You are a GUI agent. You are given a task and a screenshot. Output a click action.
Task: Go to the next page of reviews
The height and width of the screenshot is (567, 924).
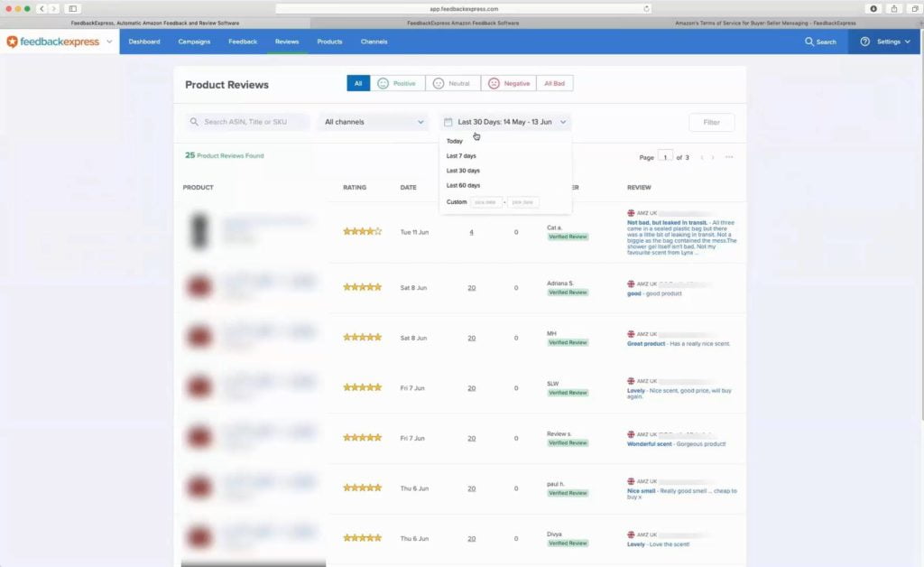713,157
